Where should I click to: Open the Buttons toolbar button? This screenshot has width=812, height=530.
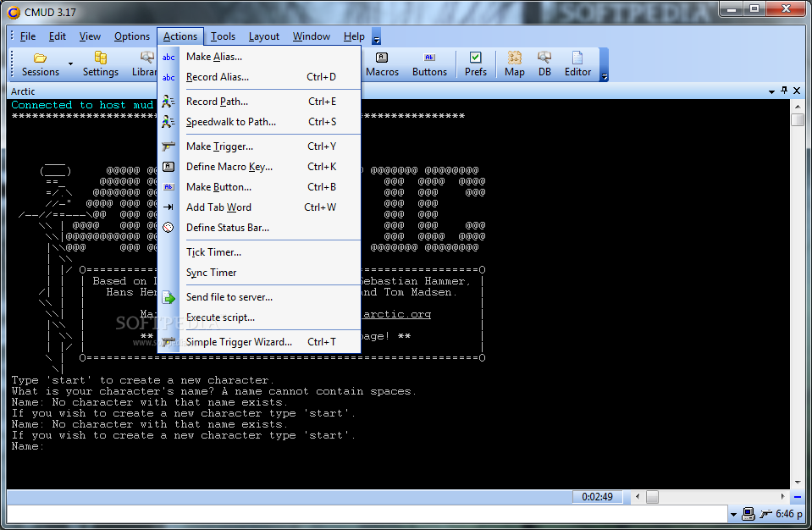(x=429, y=64)
